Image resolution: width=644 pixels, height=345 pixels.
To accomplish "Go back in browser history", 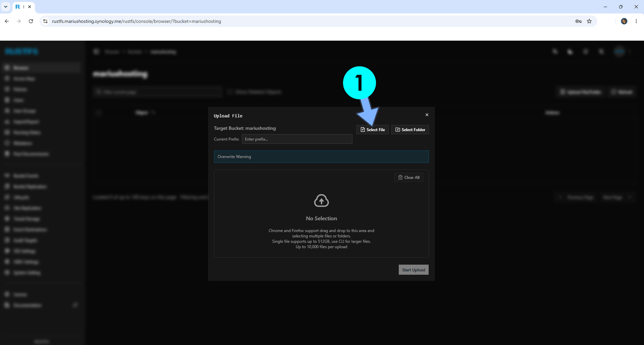I will click(7, 21).
